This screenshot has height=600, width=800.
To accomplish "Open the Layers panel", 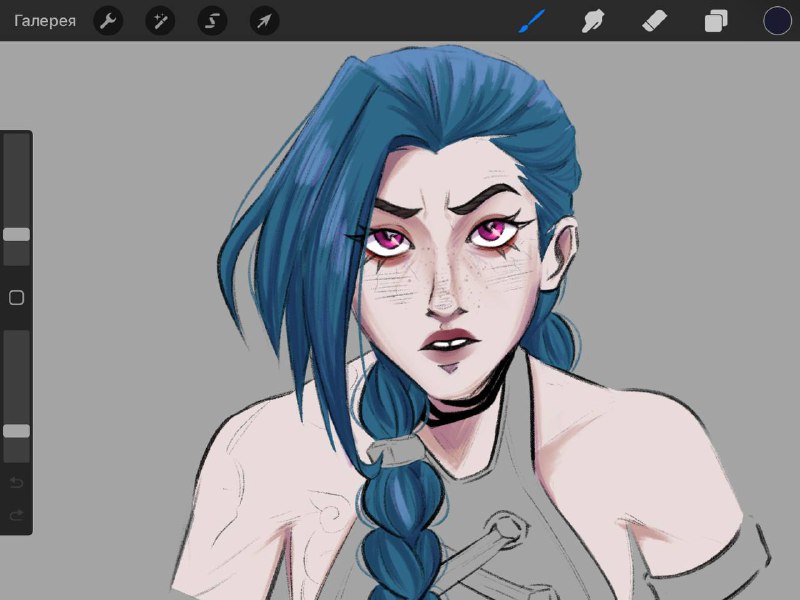I will pos(716,21).
